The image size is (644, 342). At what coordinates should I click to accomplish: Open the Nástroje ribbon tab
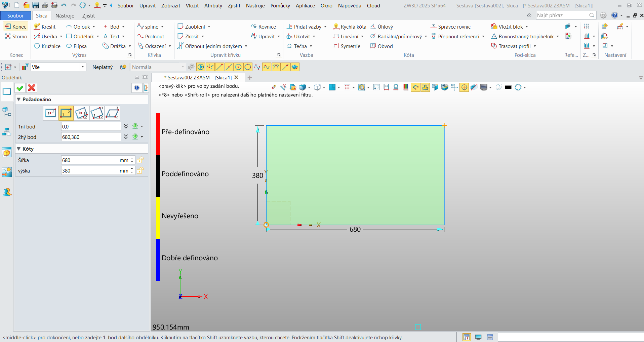click(65, 15)
